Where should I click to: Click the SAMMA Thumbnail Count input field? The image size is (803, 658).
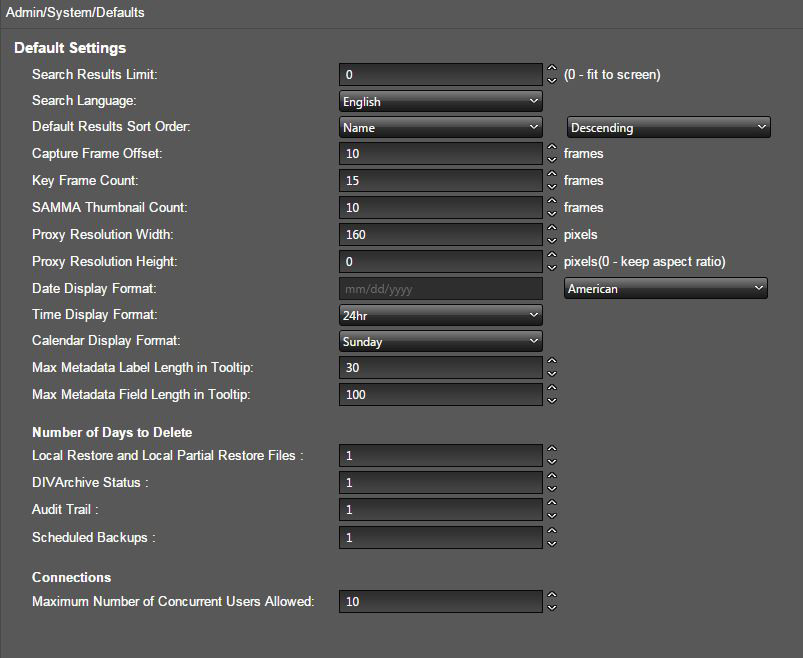tap(440, 207)
